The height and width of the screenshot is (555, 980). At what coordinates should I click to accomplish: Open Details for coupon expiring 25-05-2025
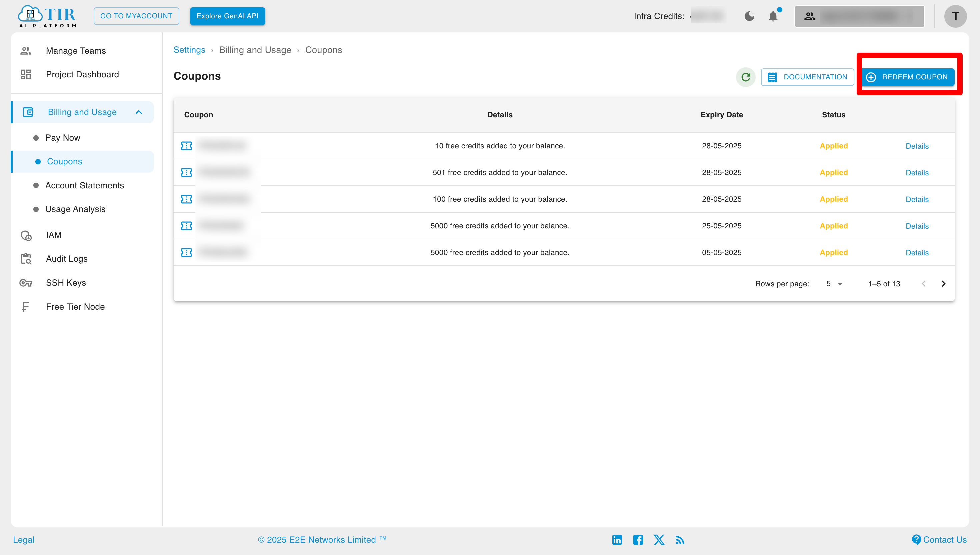tap(917, 226)
